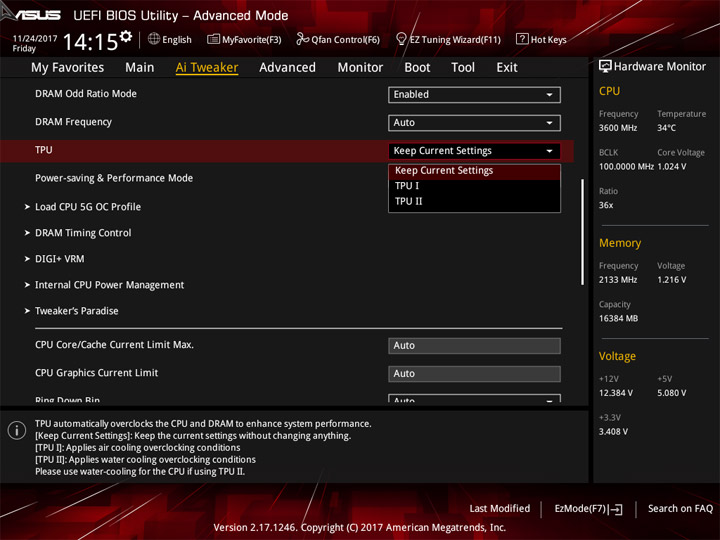Click +5V reading 5.080 V
The height and width of the screenshot is (540, 720).
click(x=672, y=393)
